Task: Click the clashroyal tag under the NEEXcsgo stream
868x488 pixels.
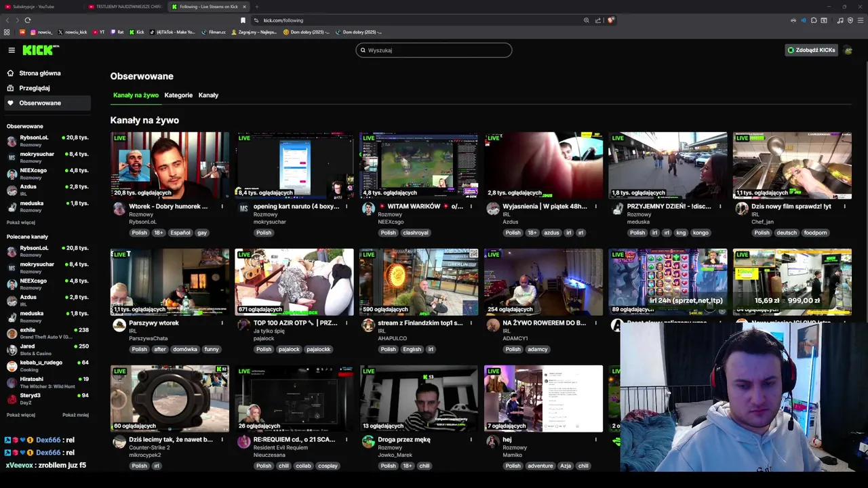Action: pos(415,232)
